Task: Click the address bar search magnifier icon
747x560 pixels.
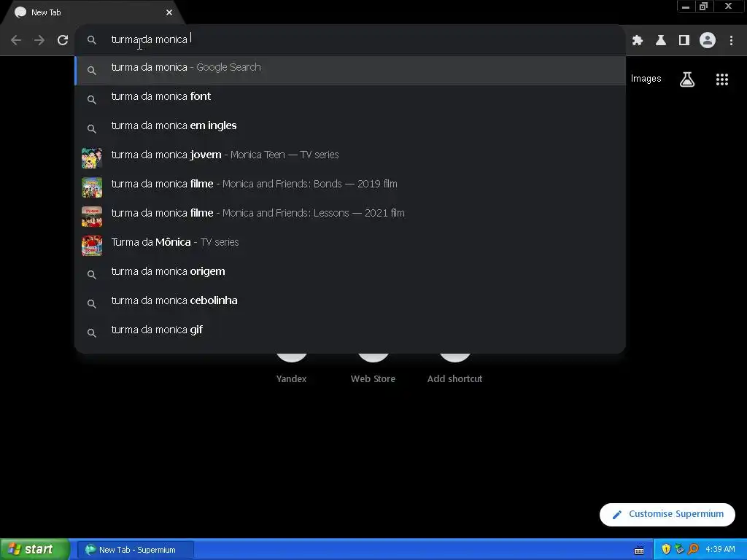Action: [x=91, y=40]
